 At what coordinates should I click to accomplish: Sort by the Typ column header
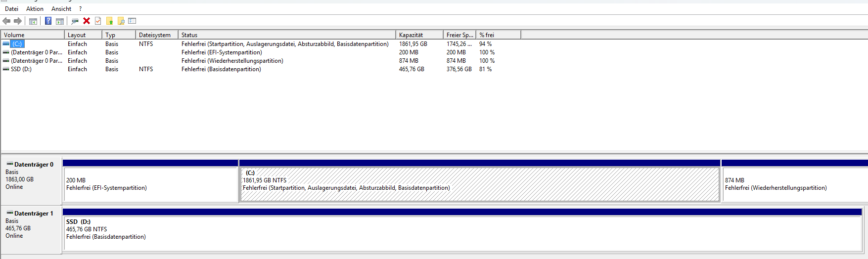(119, 35)
